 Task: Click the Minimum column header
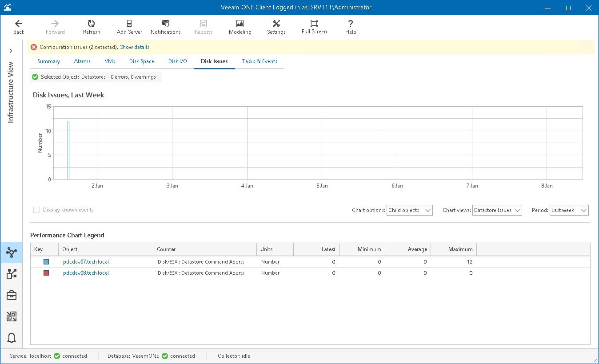[x=362, y=249]
